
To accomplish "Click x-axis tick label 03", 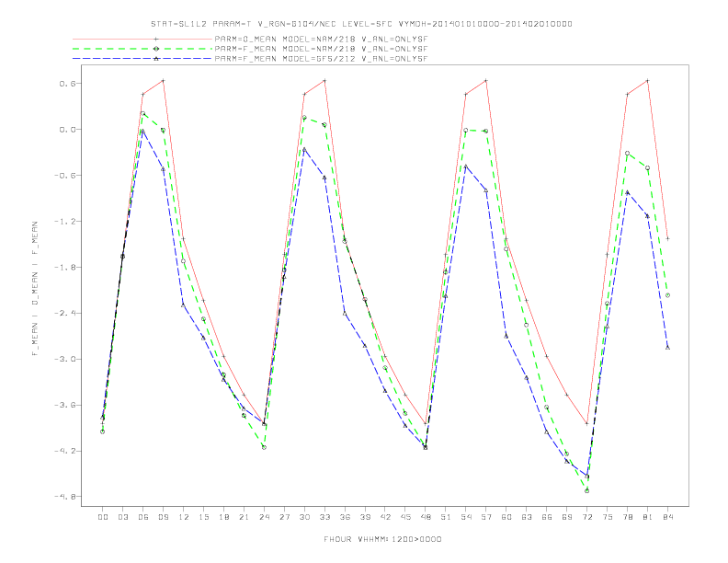I will pyautogui.click(x=122, y=517).
